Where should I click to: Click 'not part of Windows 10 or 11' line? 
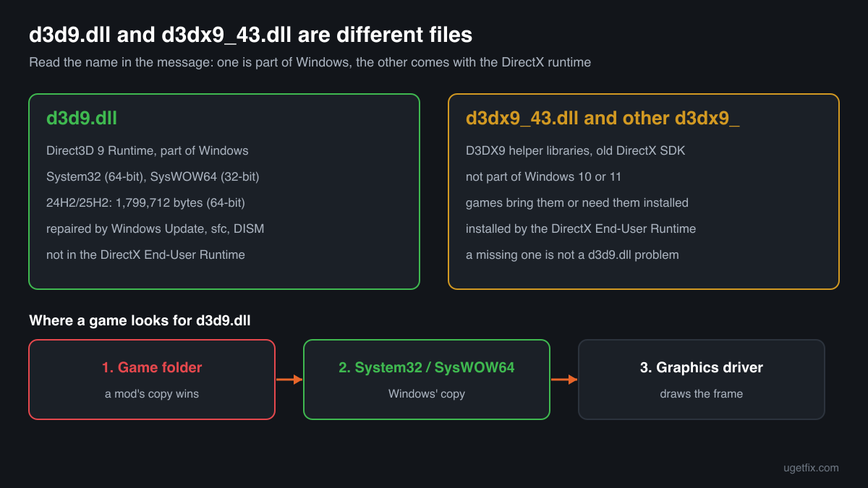coord(543,177)
